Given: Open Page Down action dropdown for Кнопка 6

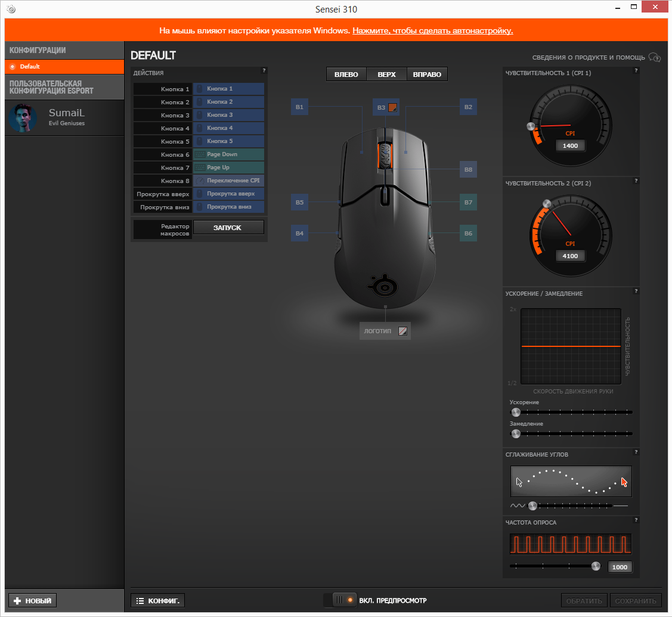Looking at the screenshot, I should tap(228, 154).
